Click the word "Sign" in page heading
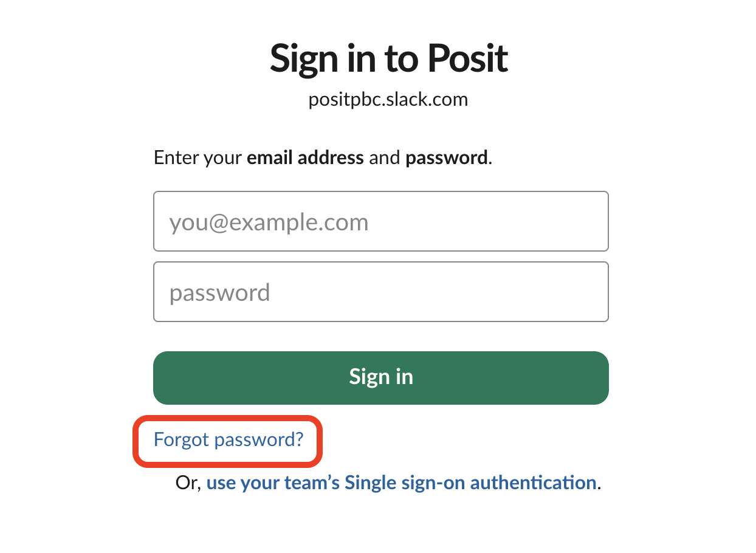The width and height of the screenshot is (756, 553). click(304, 58)
